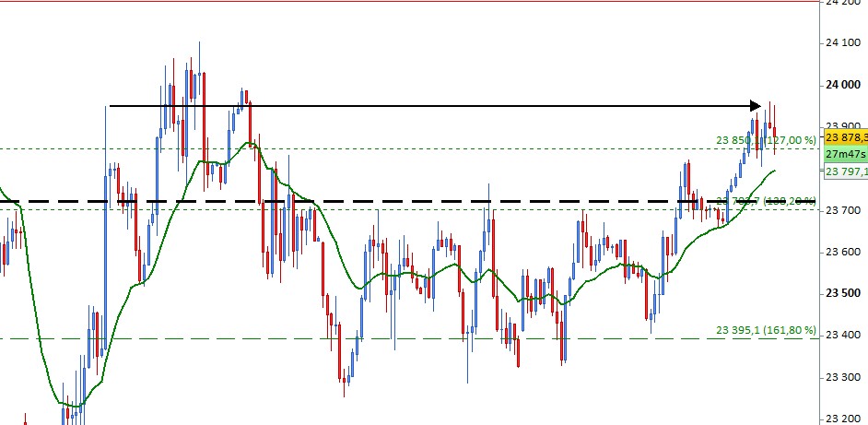Click the 23 700 price axis label
This screenshot has width=868, height=425.
[843, 210]
